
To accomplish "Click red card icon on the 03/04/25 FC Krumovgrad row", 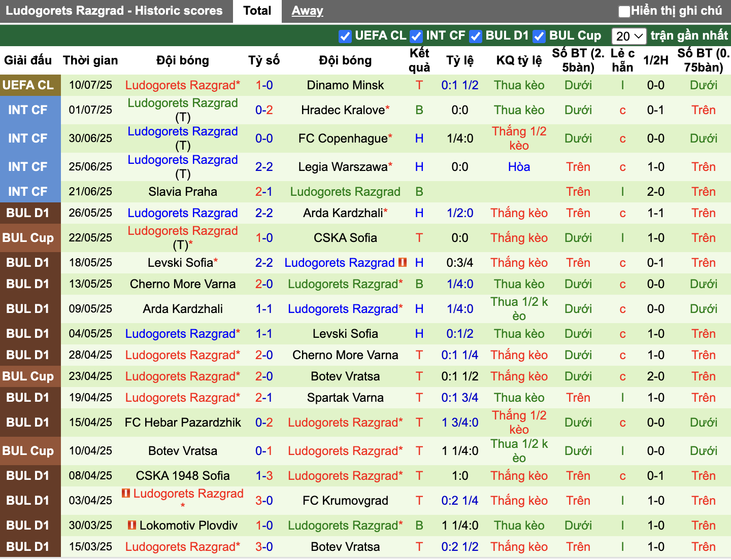I will pos(126,493).
